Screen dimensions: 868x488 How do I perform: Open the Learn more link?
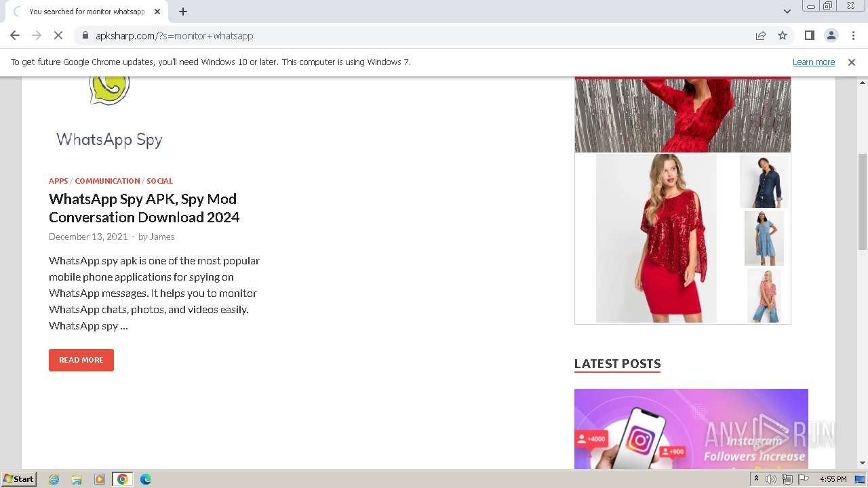[814, 62]
